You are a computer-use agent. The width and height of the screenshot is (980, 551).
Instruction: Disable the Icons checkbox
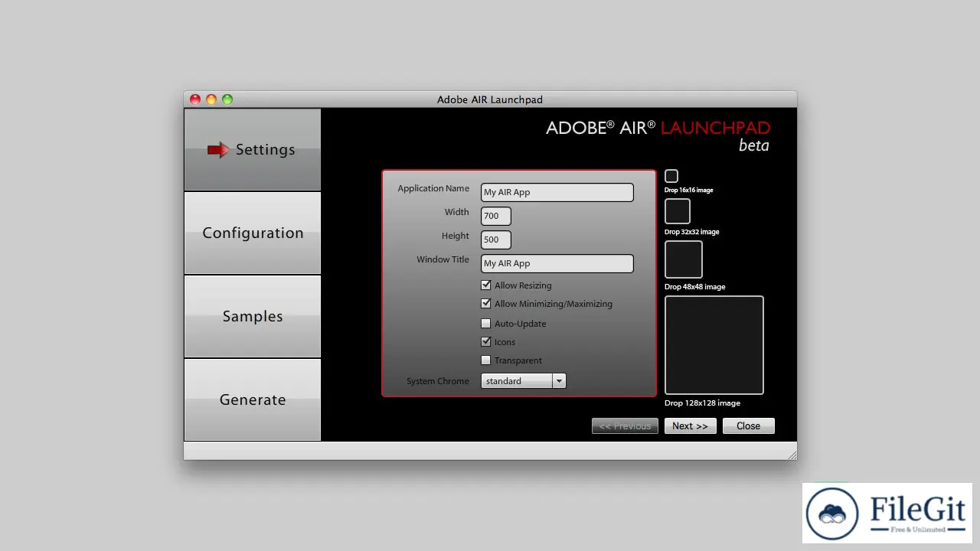coord(485,341)
